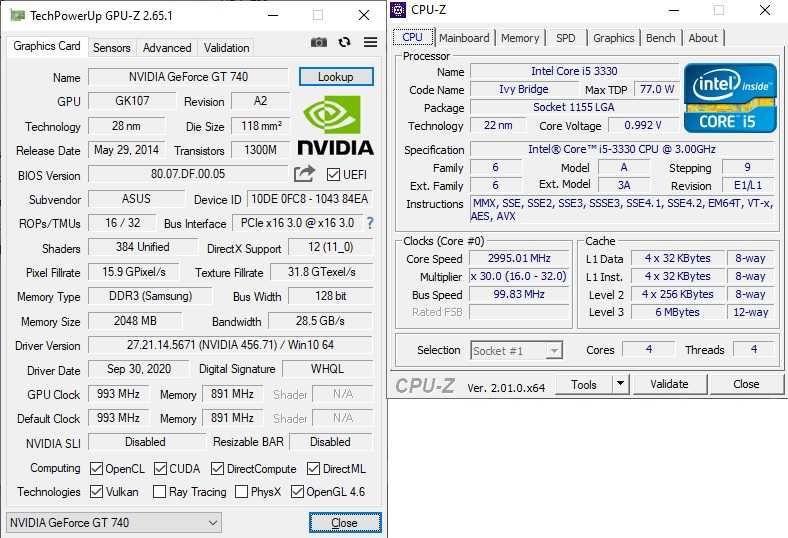Open the Bench tab in CPU-Z
This screenshot has width=788, height=538.
tap(660, 38)
